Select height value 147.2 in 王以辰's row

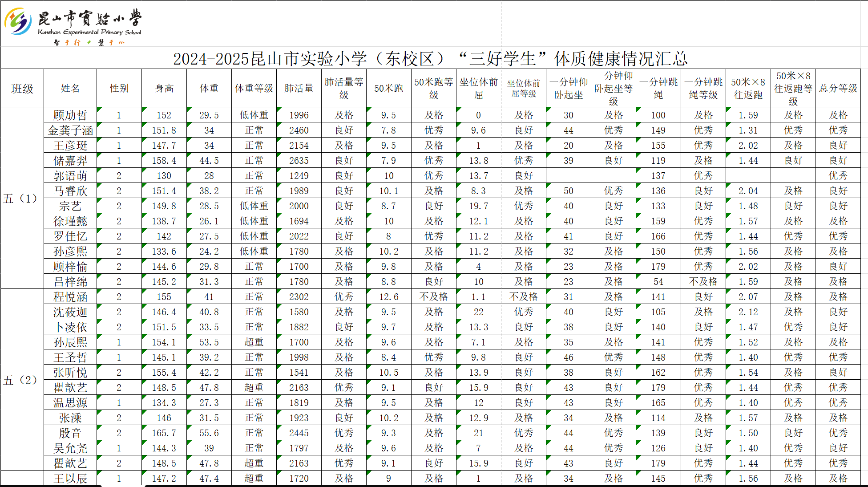pyautogui.click(x=164, y=479)
